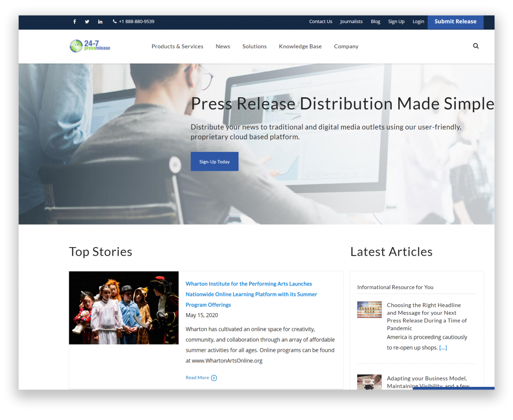Click the Sign-Up Today button
513x420 pixels.
click(214, 161)
